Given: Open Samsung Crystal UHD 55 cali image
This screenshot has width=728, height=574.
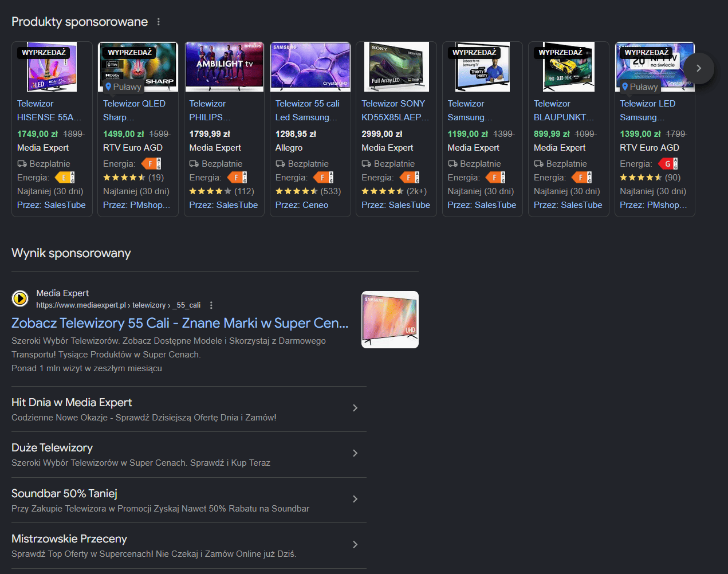Looking at the screenshot, I should [x=310, y=66].
